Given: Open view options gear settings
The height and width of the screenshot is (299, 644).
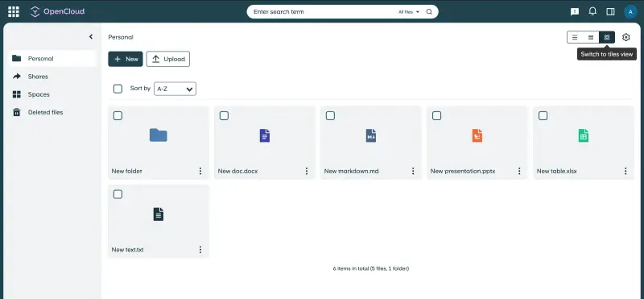Looking at the screenshot, I should coord(626,37).
